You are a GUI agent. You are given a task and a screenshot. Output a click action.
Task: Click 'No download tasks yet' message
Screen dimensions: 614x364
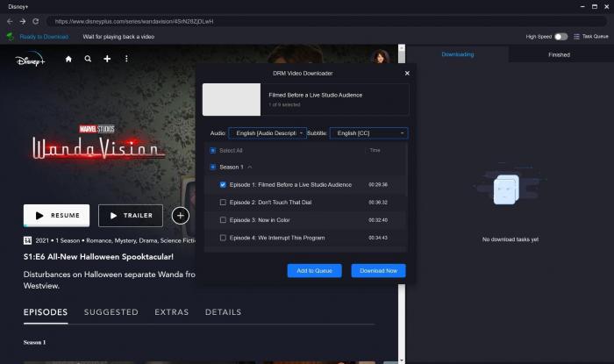click(510, 239)
